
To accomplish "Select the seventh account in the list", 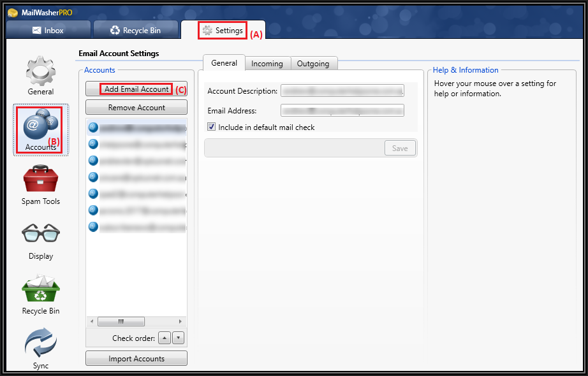I will pos(137,227).
